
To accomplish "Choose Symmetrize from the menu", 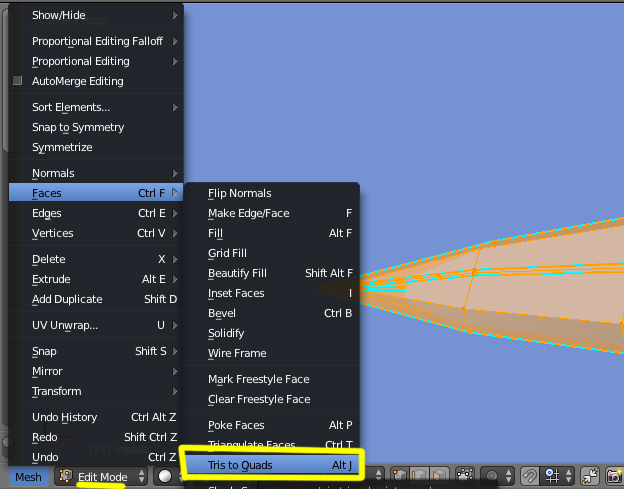I will [96, 147].
